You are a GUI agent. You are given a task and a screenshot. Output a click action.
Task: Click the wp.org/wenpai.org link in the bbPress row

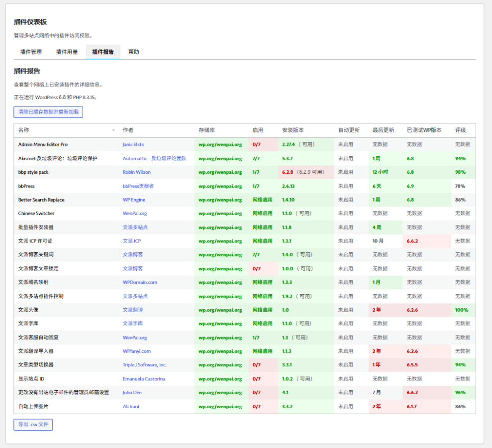coord(220,186)
